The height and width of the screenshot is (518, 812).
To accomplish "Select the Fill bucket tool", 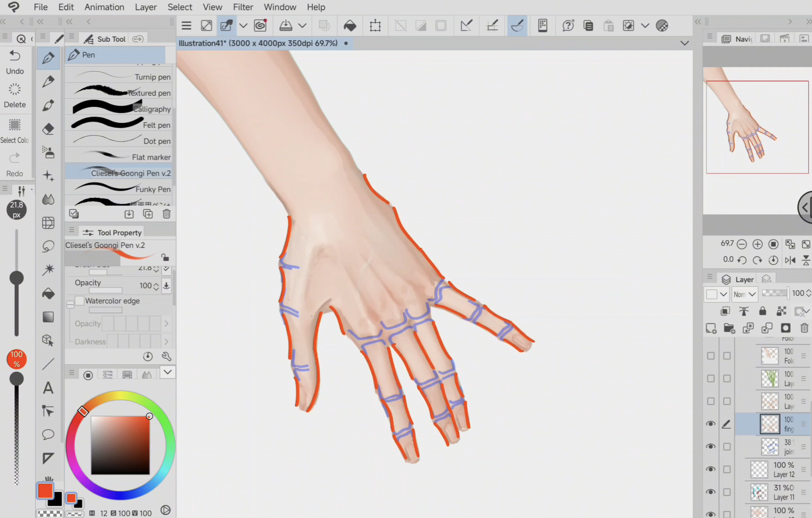I will pyautogui.click(x=48, y=293).
